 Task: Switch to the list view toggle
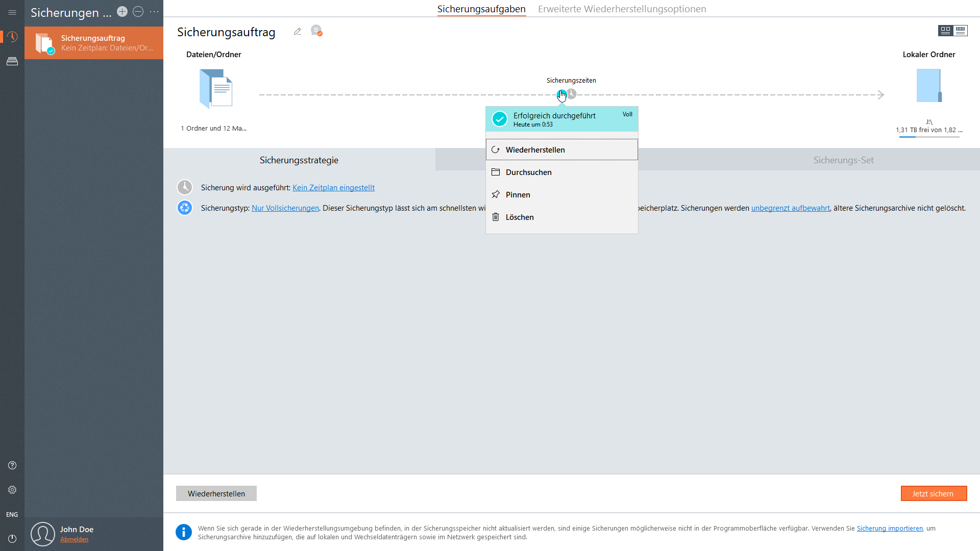[961, 31]
